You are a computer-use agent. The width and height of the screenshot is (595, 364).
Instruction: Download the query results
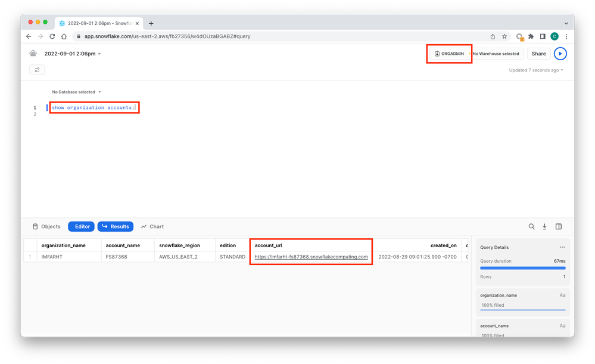click(x=544, y=226)
